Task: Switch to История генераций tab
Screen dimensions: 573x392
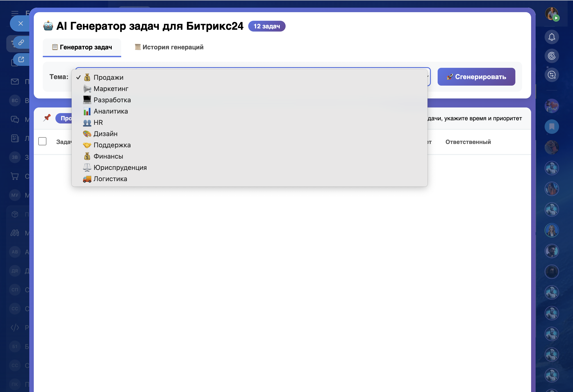Action: [169, 47]
